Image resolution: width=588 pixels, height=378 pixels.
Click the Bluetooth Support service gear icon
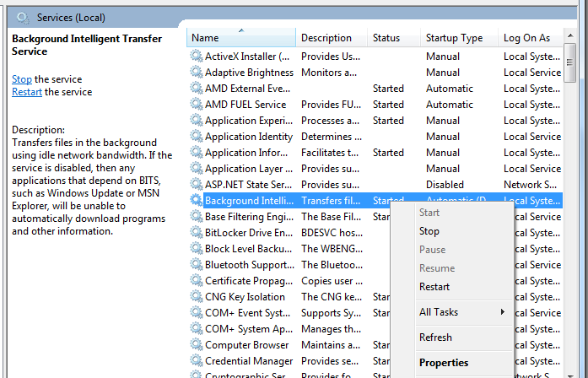pos(197,265)
